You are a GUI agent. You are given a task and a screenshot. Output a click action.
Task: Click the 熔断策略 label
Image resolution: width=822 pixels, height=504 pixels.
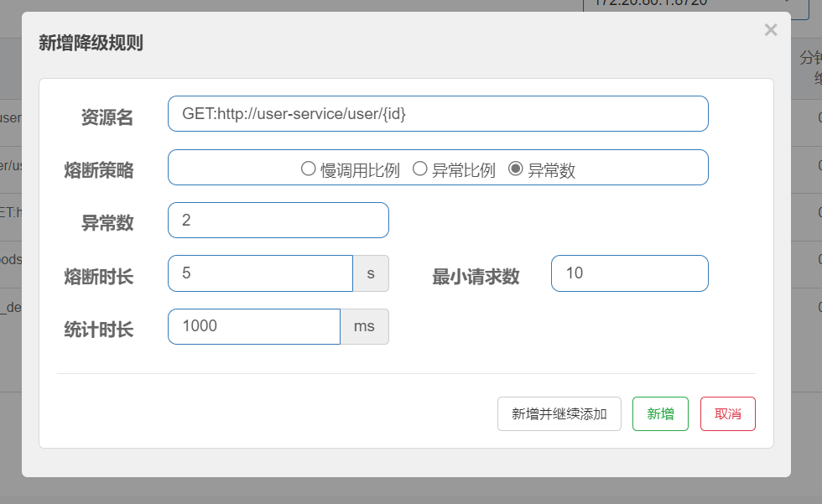98,170
